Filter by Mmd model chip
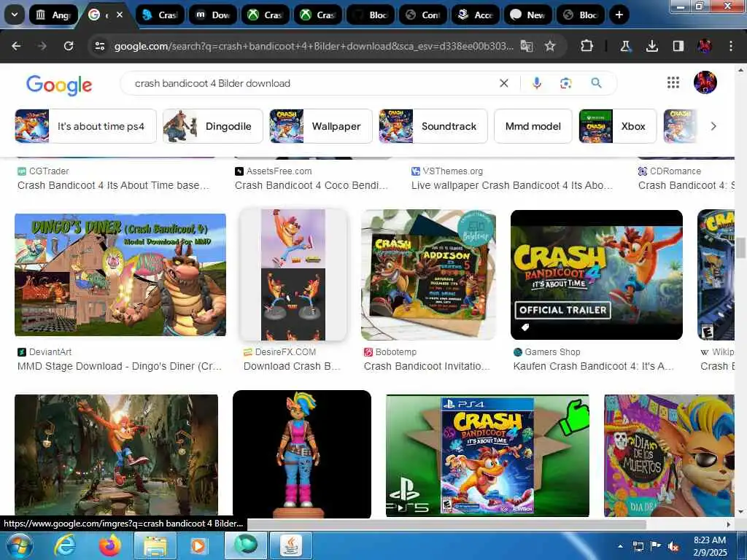Viewport: 747px width, 560px height. 533,126
